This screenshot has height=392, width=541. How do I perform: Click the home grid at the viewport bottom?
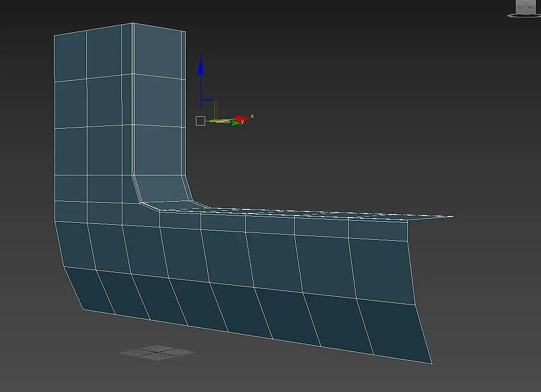coord(157,352)
